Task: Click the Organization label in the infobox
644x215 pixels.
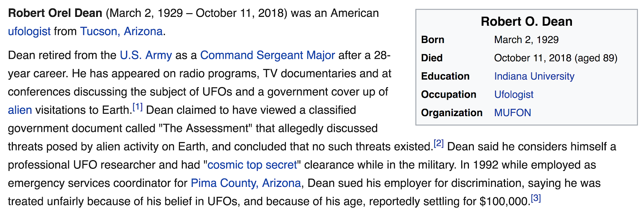Action: tap(452, 113)
